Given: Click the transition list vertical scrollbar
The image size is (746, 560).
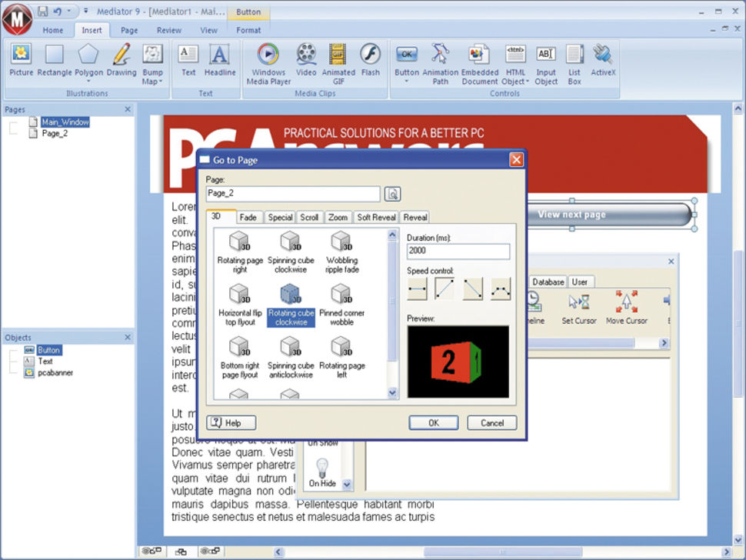Looking at the screenshot, I should point(392,314).
